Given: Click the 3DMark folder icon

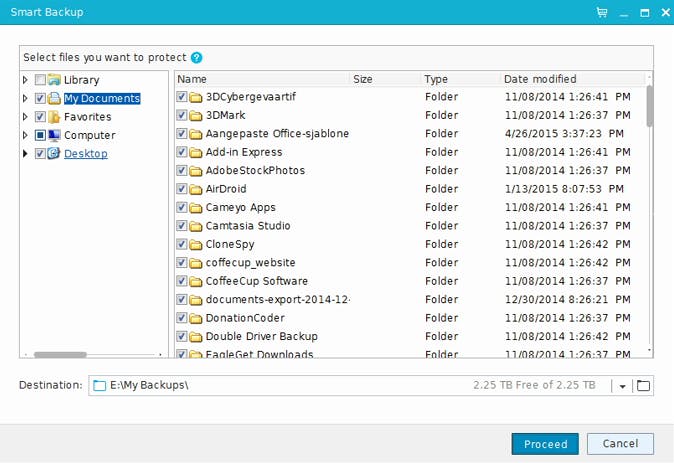Looking at the screenshot, I should pos(196,116).
